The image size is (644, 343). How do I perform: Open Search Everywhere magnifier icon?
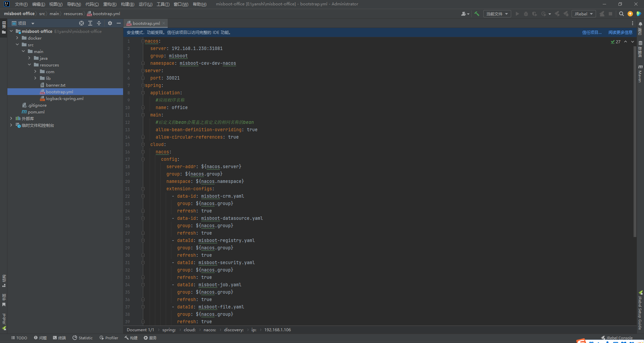click(x=622, y=14)
